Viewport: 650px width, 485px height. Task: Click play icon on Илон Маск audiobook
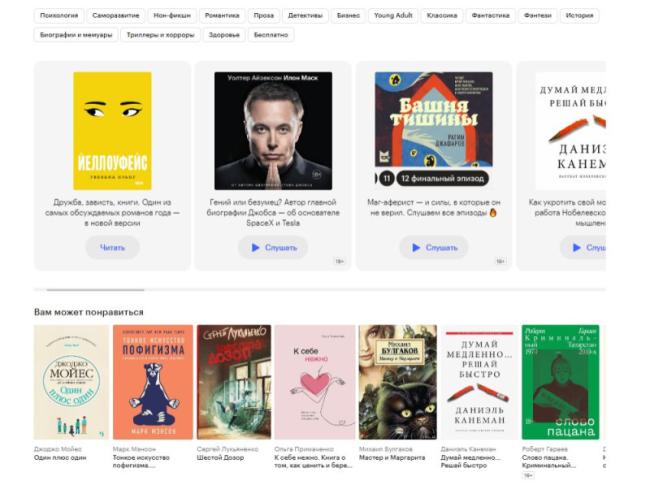pos(256,247)
